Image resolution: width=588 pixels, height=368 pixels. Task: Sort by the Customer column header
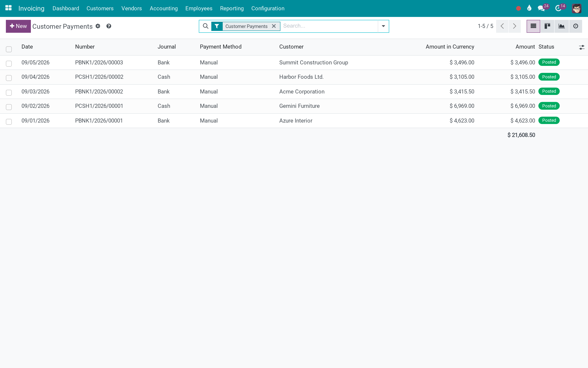(x=291, y=47)
